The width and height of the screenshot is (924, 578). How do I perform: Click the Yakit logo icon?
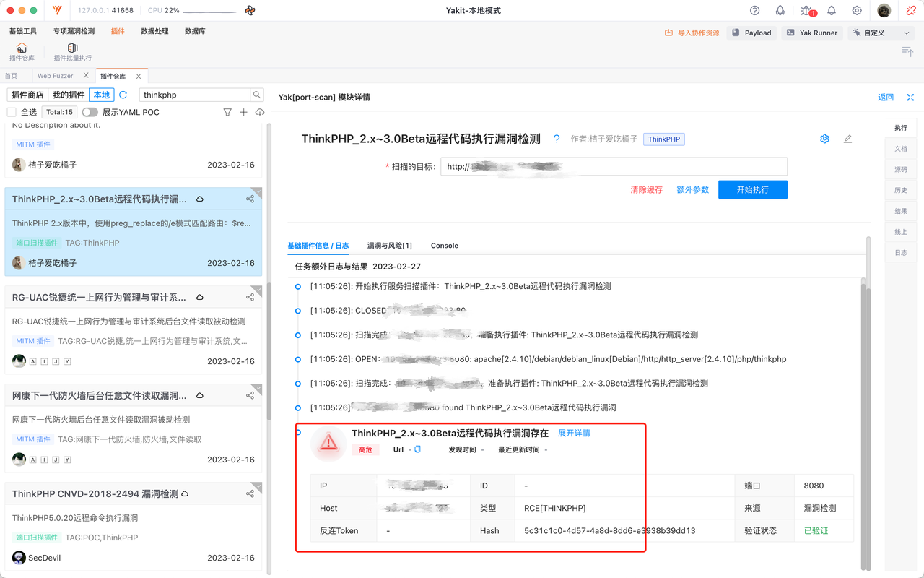(57, 11)
